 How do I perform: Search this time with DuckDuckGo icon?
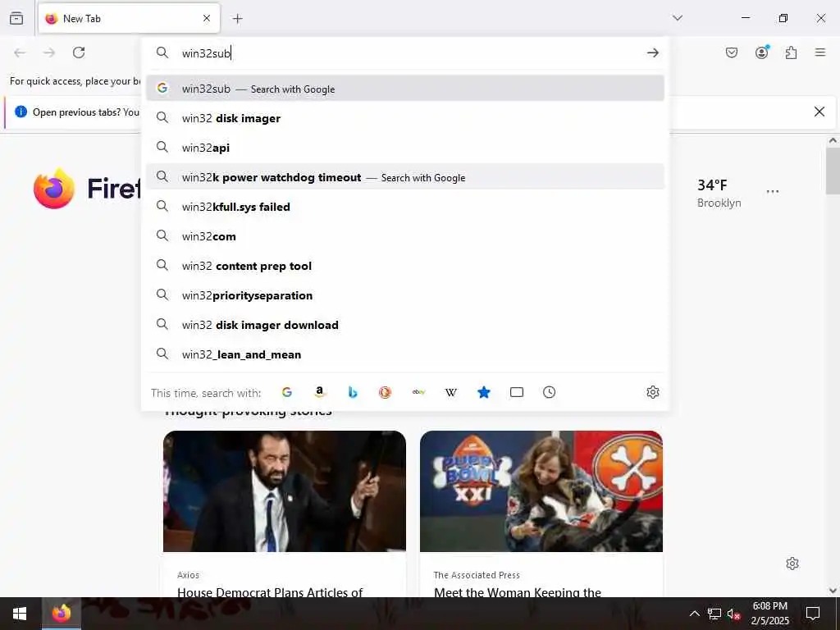tap(386, 392)
